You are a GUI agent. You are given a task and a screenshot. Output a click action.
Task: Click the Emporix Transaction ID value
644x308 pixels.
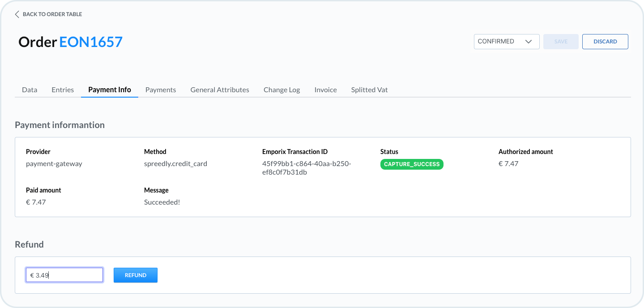(307, 168)
